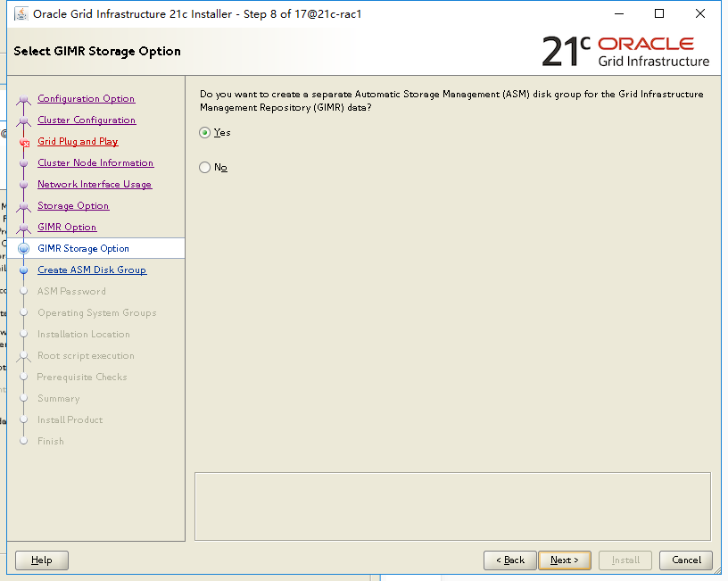Image resolution: width=728 pixels, height=581 pixels.
Task: Click the Java installer icon in title bar
Action: tap(21, 14)
